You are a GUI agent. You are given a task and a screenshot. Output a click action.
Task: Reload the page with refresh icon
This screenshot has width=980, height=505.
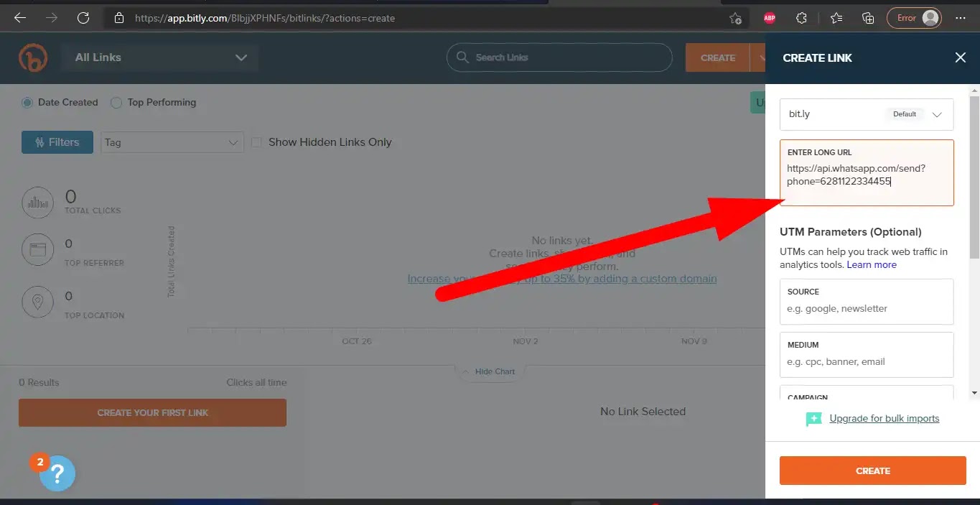pos(83,18)
